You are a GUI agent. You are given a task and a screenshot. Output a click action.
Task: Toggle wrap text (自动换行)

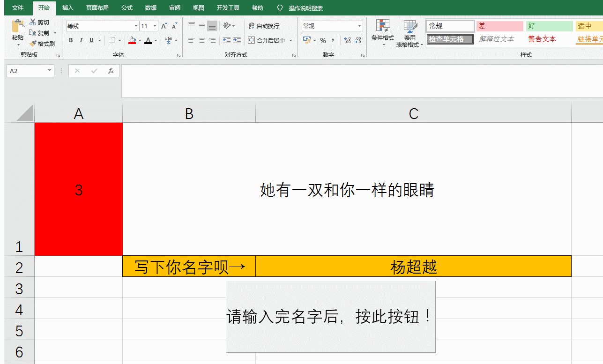pyautogui.click(x=263, y=26)
